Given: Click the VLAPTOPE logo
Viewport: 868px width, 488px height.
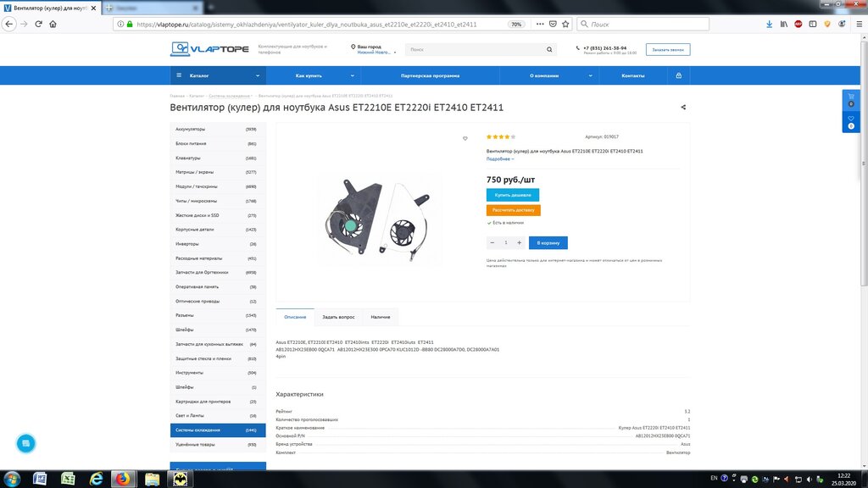Looking at the screenshot, I should point(209,49).
